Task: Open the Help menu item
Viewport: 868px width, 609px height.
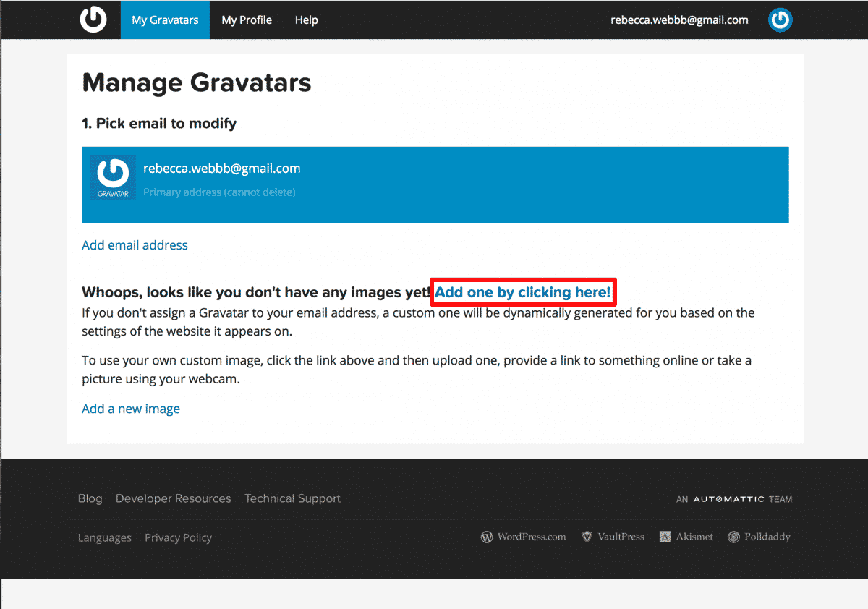Action: pos(306,20)
